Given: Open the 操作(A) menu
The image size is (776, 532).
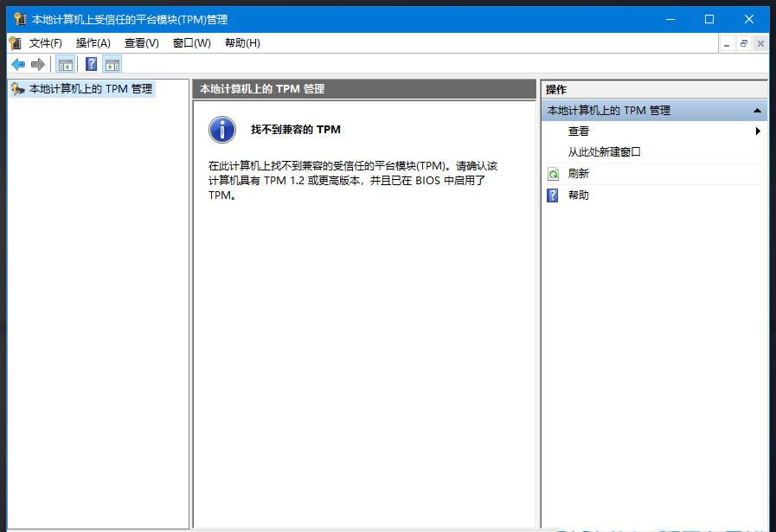Looking at the screenshot, I should coord(94,42).
